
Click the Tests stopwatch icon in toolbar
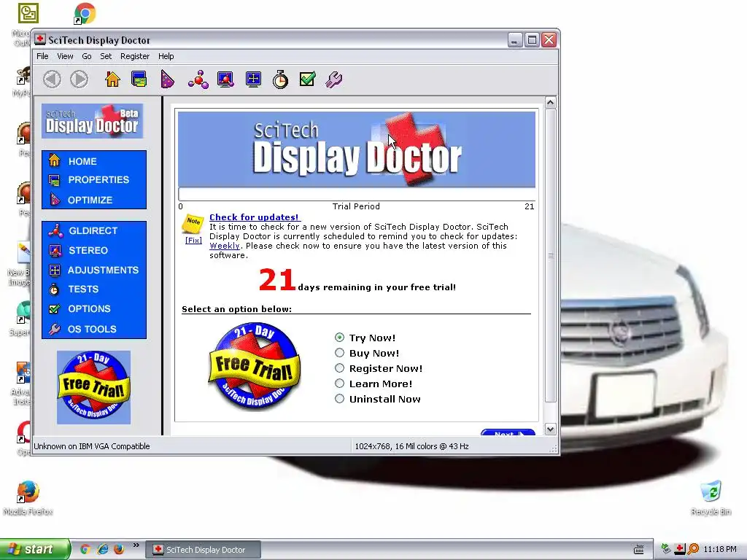tap(280, 79)
